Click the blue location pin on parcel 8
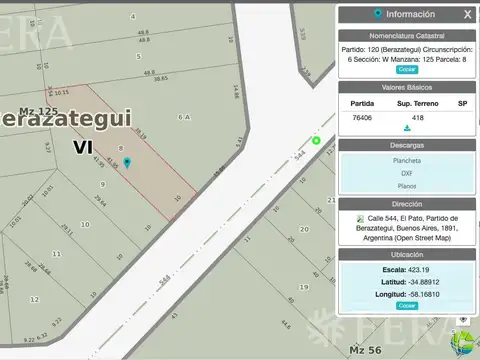 point(127,163)
